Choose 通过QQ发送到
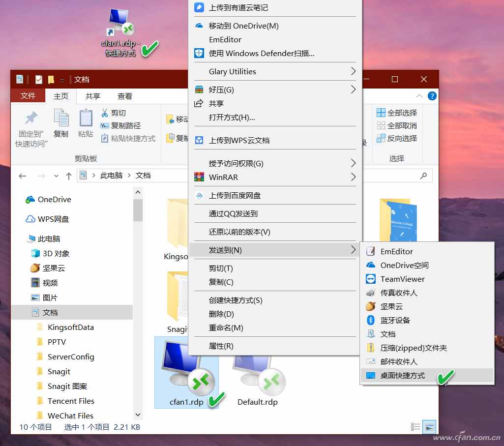 (x=275, y=213)
